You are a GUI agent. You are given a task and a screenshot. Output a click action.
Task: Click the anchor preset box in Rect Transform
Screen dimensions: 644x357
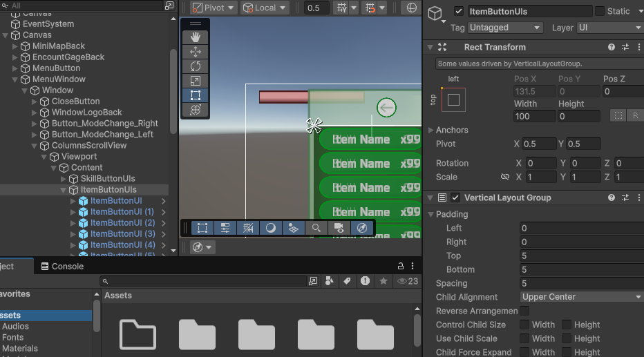(x=453, y=99)
